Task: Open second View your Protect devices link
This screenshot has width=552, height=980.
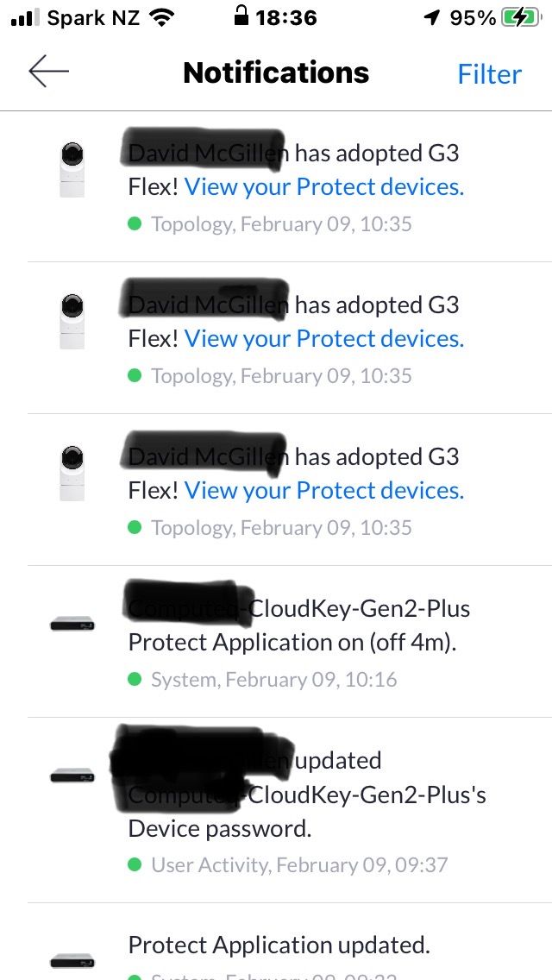Action: coord(324,339)
